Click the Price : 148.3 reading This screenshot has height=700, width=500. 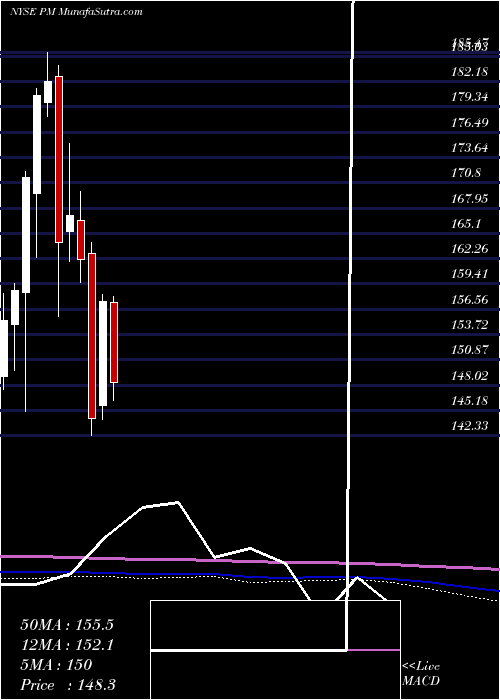tap(70, 685)
